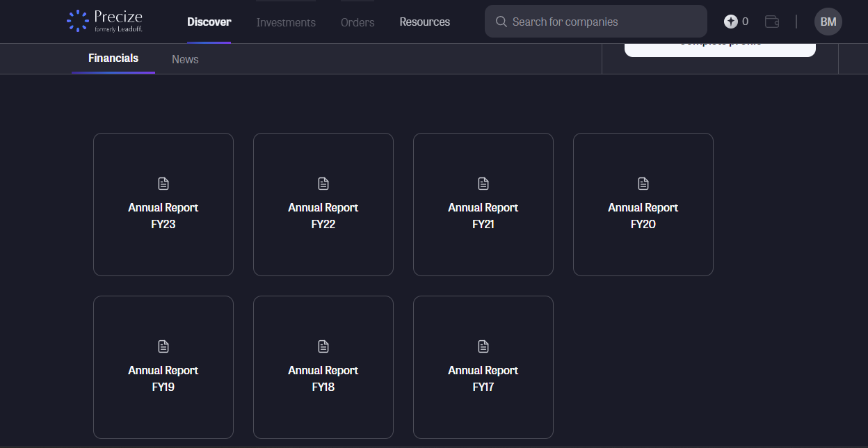The image size is (868, 448).
Task: Go to the Discover menu item
Action: (x=209, y=22)
